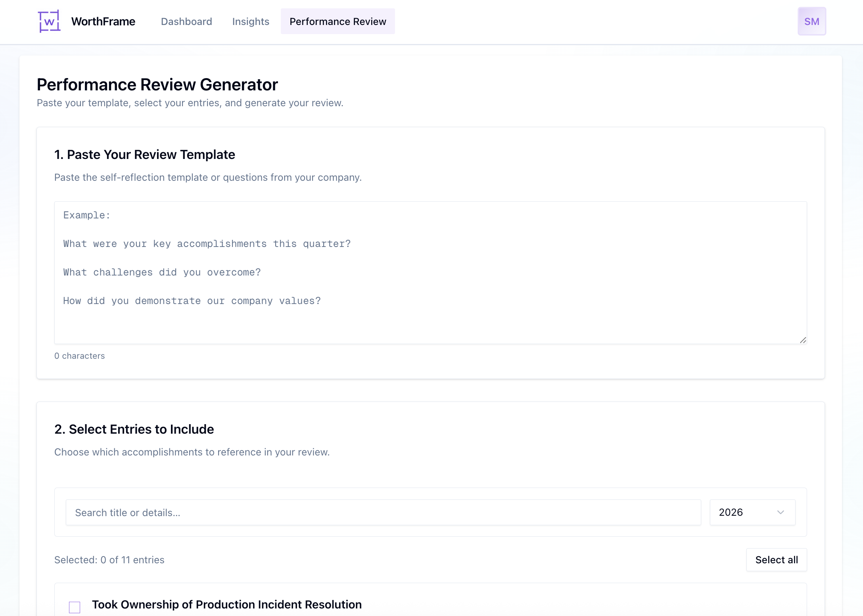Click the WorthFrame brand name
Screen dimensions: 863x616
pyautogui.click(x=103, y=21)
